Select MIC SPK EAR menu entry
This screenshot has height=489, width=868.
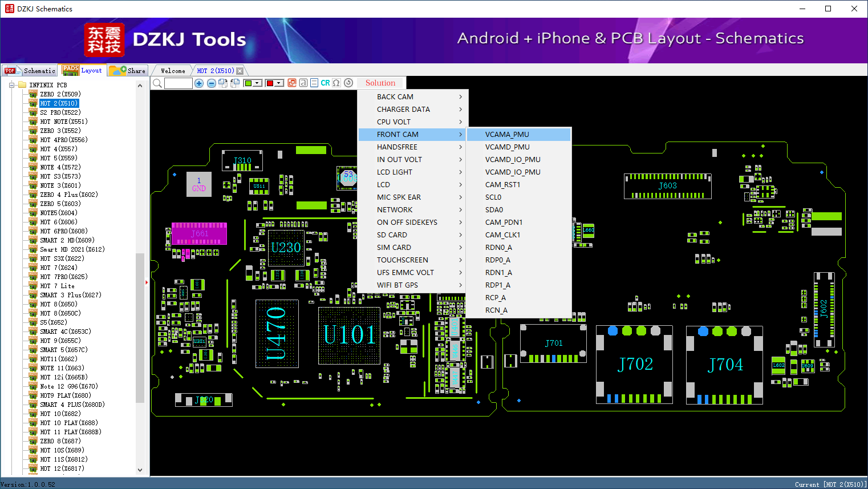(x=413, y=197)
